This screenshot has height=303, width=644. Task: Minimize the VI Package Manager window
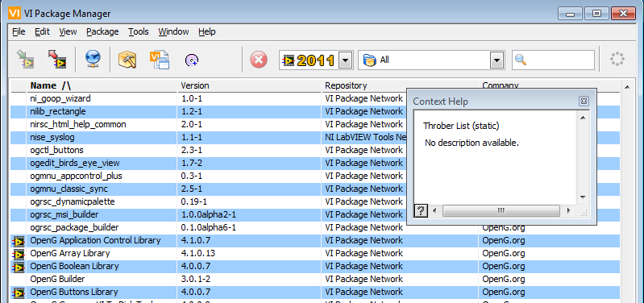pyautogui.click(x=570, y=14)
